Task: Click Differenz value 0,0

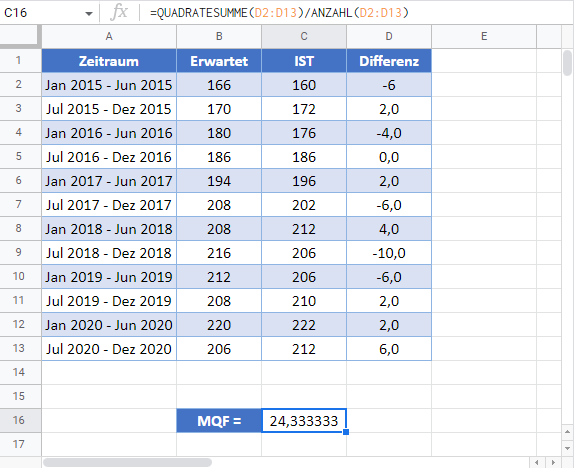Action: 389,157
